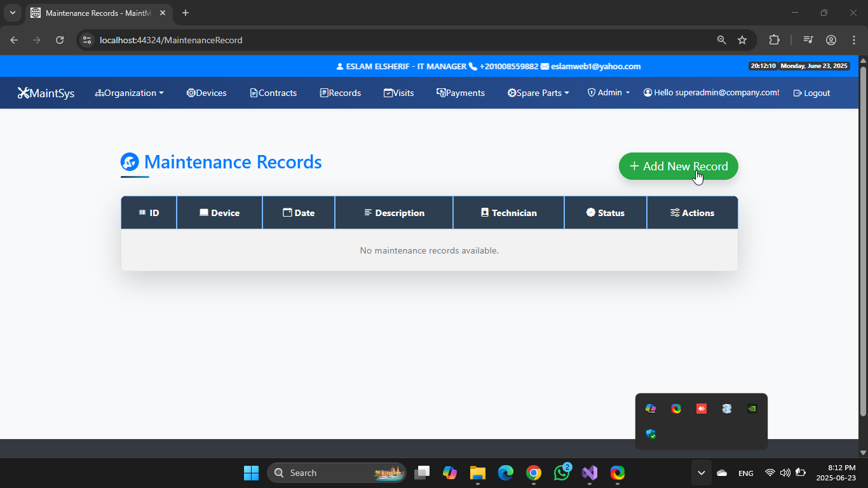Click the Description column header
Image resolution: width=868 pixels, height=488 pixels.
(394, 213)
